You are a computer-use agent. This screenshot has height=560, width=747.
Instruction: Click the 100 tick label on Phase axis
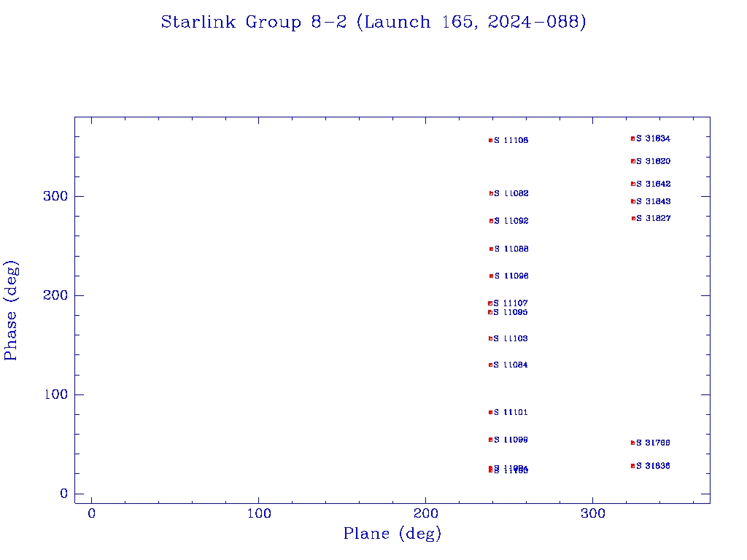[x=55, y=394]
